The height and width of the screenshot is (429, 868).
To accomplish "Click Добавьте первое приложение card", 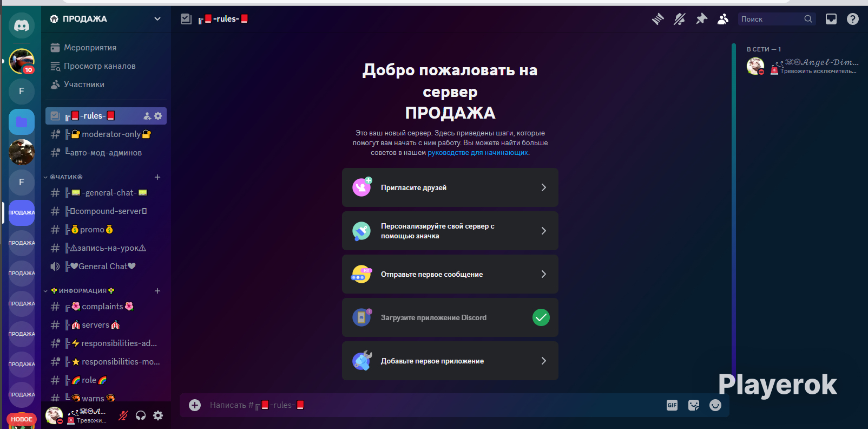I will click(x=450, y=361).
